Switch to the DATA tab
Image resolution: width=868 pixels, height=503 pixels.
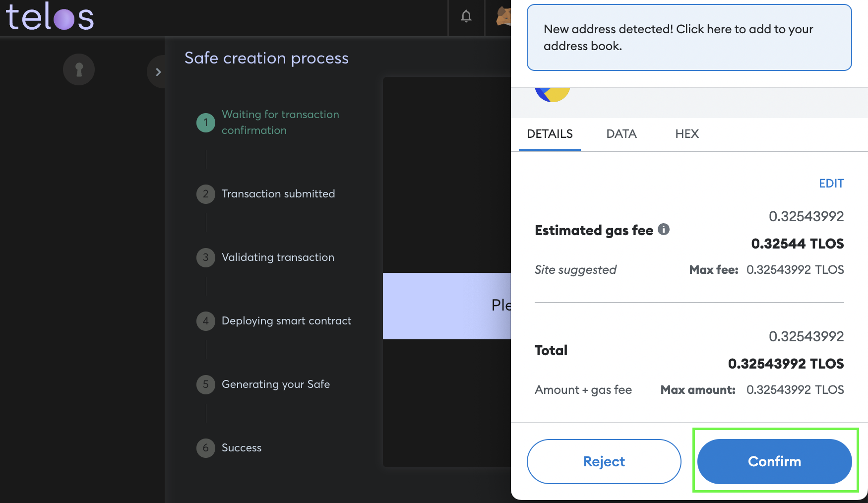(x=621, y=134)
